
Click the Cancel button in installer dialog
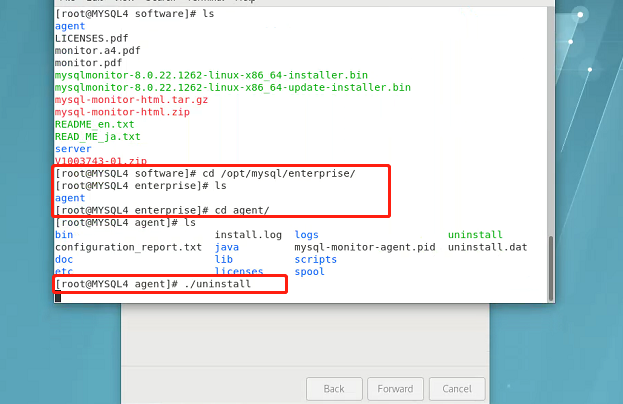click(x=457, y=389)
